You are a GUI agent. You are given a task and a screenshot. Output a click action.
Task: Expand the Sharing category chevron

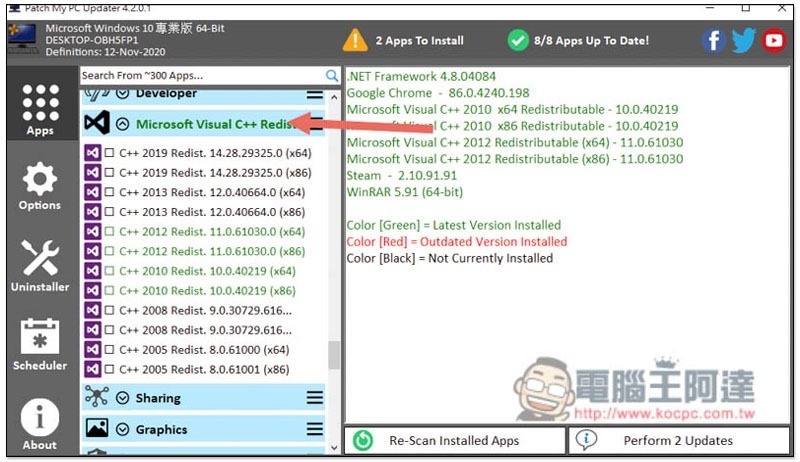[123, 398]
